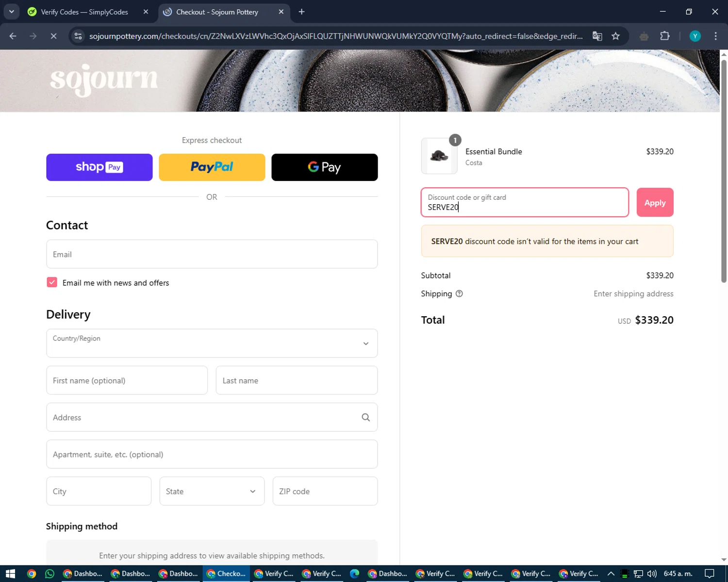
Task: Click the Google Translate icon in address bar
Action: (x=597, y=36)
